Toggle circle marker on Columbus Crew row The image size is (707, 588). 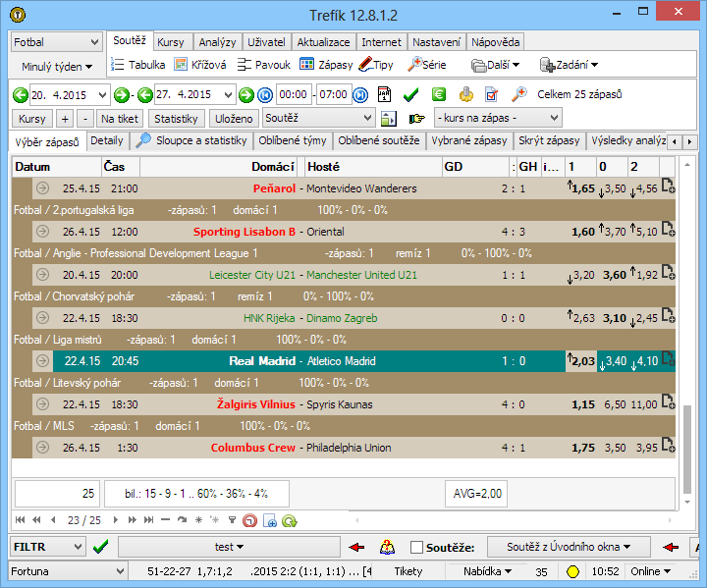[x=42, y=448]
